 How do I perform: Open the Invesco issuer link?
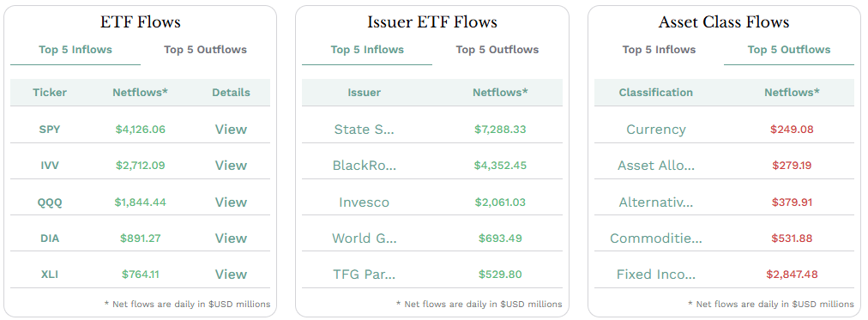[365, 202]
